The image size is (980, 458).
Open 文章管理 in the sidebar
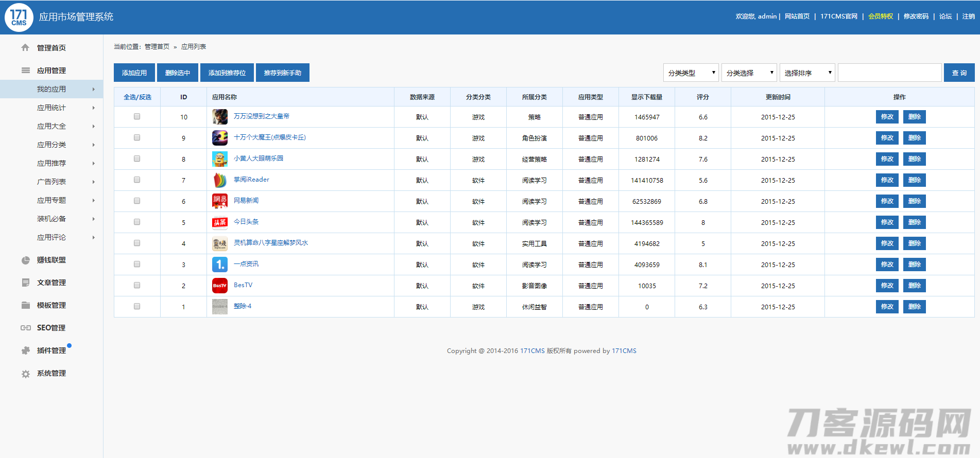tap(51, 283)
